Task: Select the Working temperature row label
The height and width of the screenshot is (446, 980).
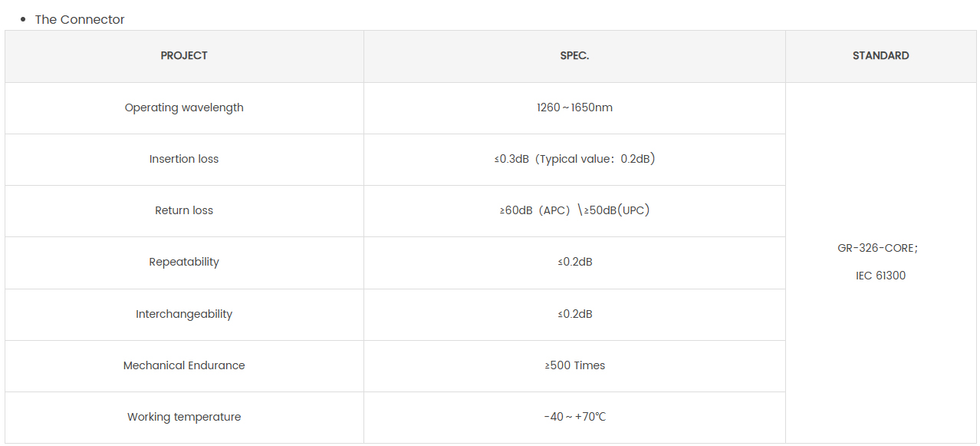Action: [184, 417]
